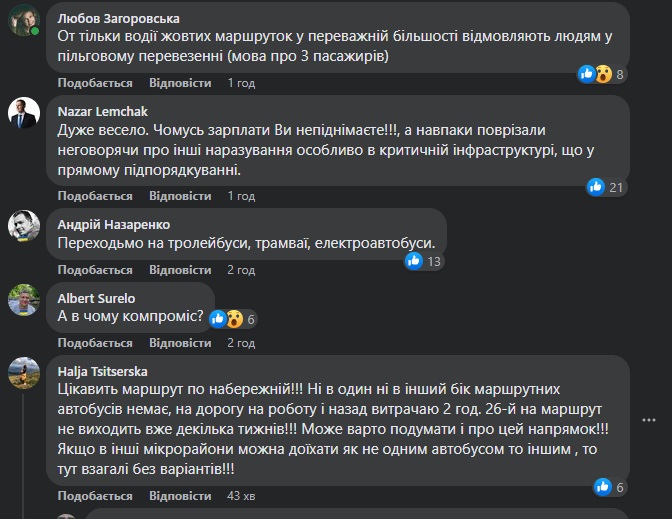Viewport: 672px width, 519px height.
Task: Reply to Nazar Lemchak's comment via Відповісти
Action: click(x=180, y=196)
